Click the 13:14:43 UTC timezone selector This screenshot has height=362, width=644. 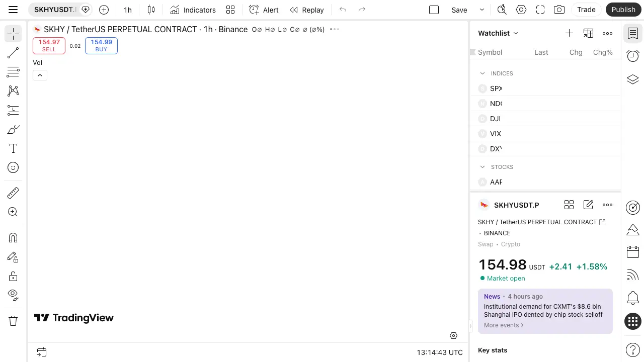(440, 352)
